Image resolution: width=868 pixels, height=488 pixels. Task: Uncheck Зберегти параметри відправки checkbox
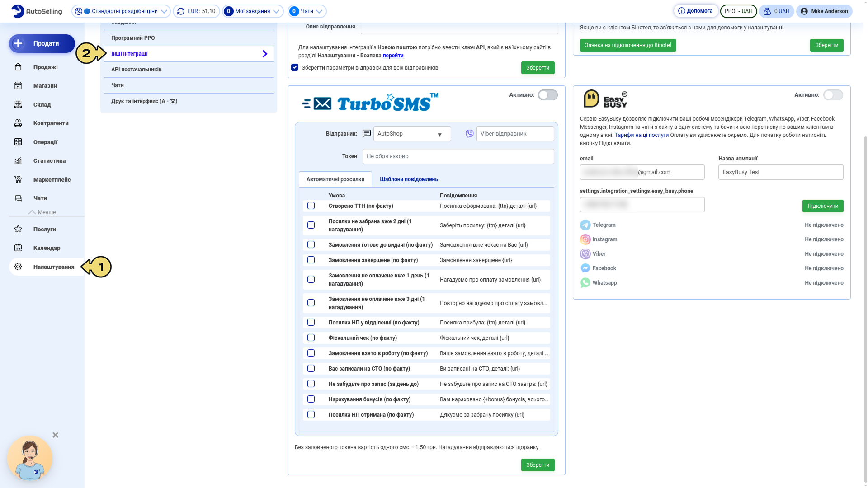[x=295, y=68]
